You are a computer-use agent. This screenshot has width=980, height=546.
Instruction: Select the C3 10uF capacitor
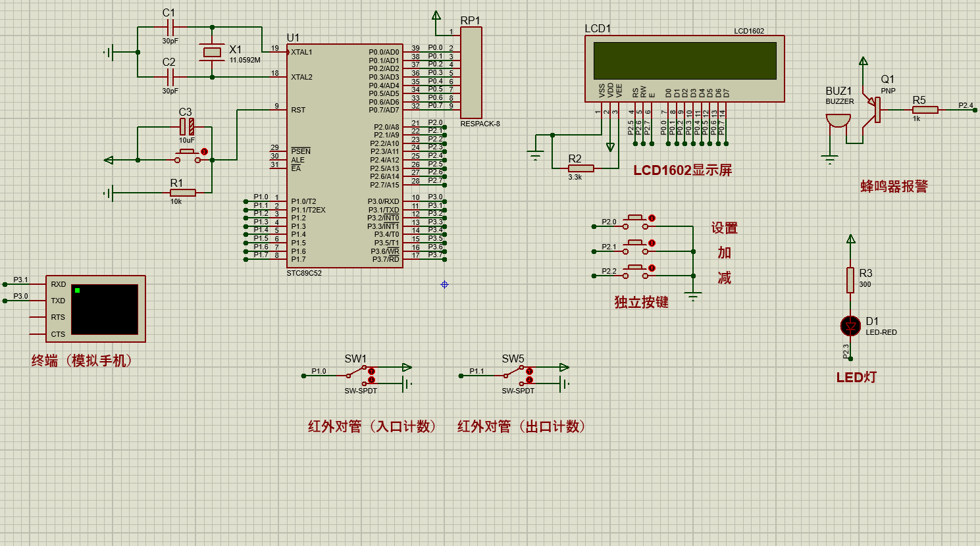click(x=187, y=126)
